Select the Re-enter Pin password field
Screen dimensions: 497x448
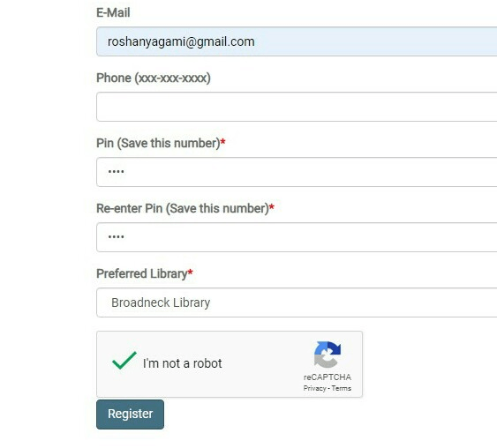pos(297,237)
